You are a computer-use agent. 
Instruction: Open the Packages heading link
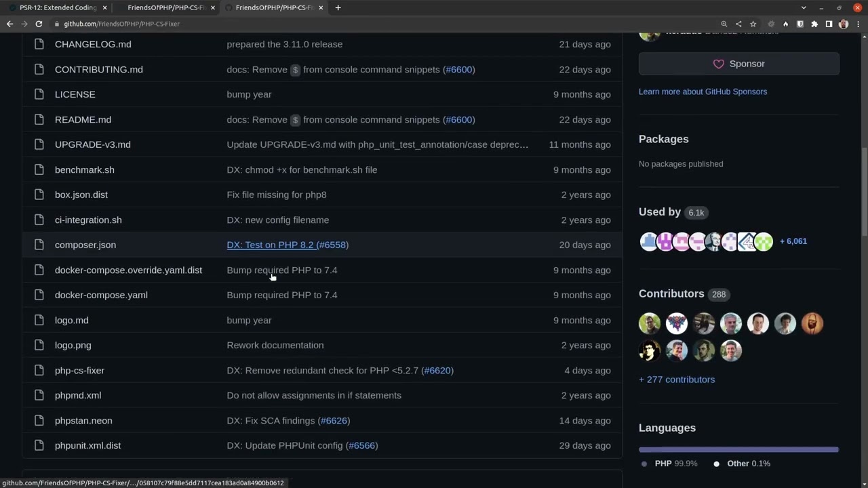coord(663,139)
